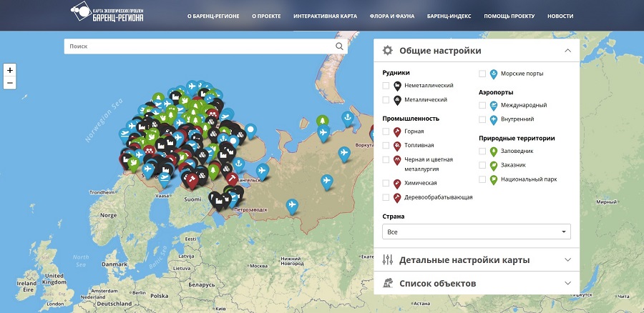The width and height of the screenshot is (644, 313).
Task: Enable the Неметаллический mines checkbox
Action: 386,86
